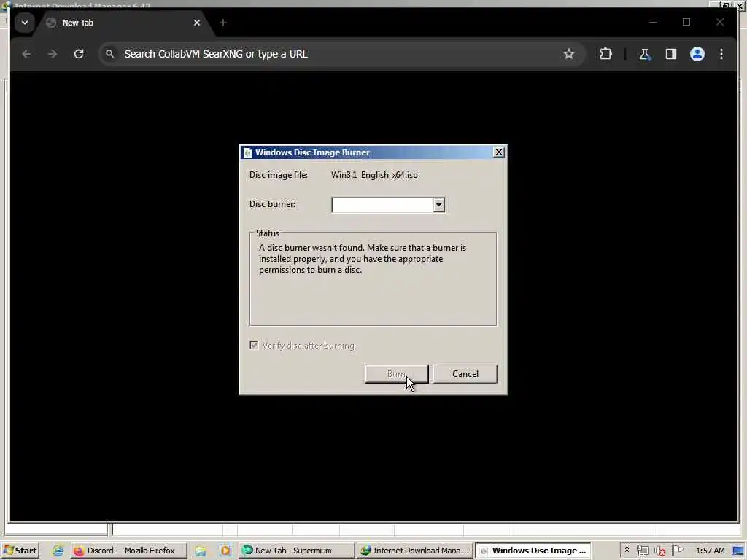Screen dimensions: 747x560
Task: Click the network tray icon
Action: click(642, 551)
